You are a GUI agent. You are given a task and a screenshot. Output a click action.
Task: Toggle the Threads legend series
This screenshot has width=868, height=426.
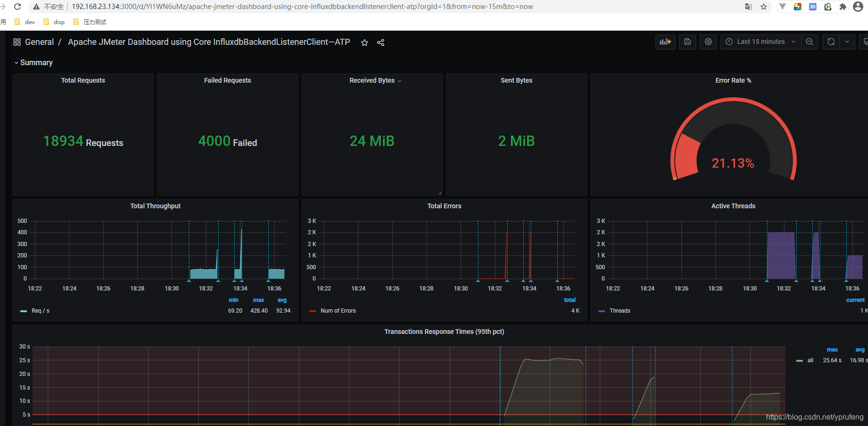[620, 311]
